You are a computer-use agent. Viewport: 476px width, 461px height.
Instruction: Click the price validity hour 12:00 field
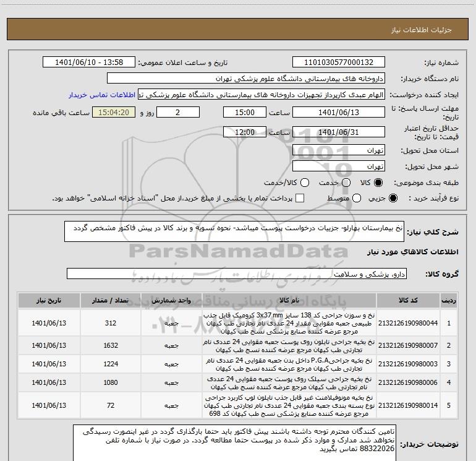(245, 132)
